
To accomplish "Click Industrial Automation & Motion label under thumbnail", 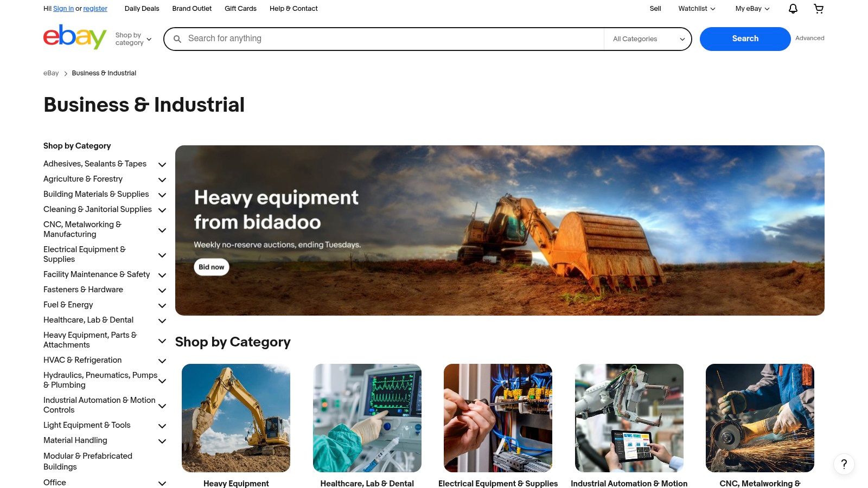I will point(629,484).
